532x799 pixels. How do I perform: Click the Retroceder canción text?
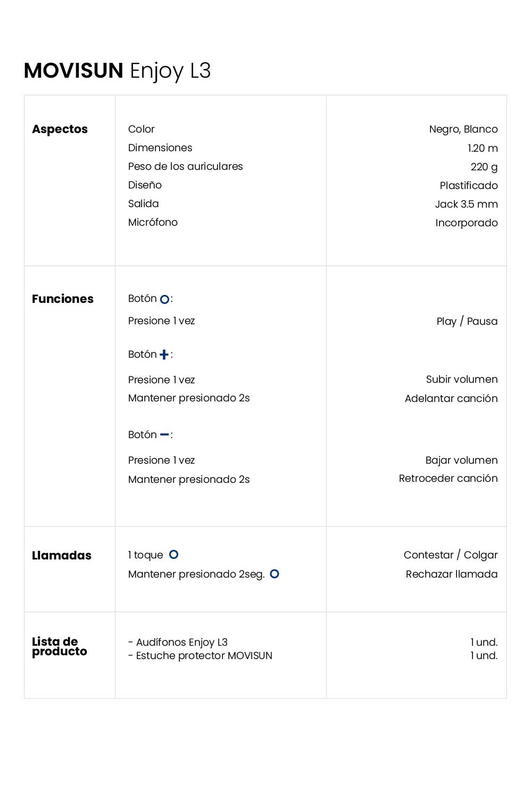point(448,479)
